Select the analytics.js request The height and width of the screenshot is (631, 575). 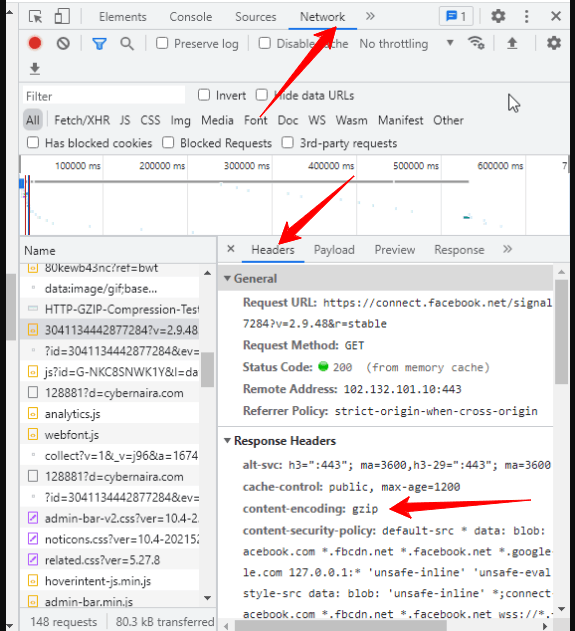coord(110,414)
